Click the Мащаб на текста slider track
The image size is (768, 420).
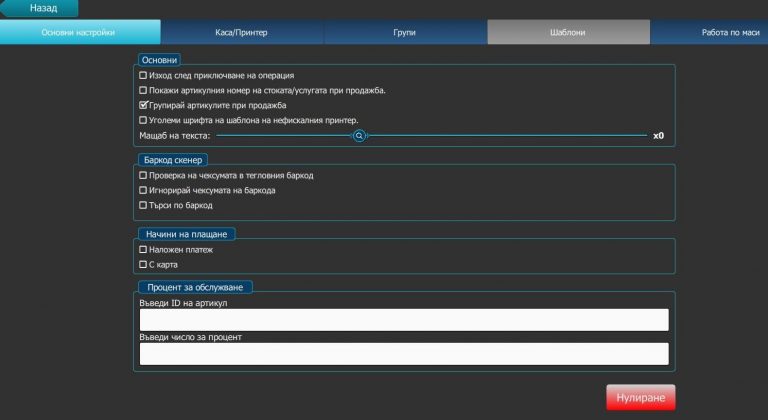tap(500, 135)
